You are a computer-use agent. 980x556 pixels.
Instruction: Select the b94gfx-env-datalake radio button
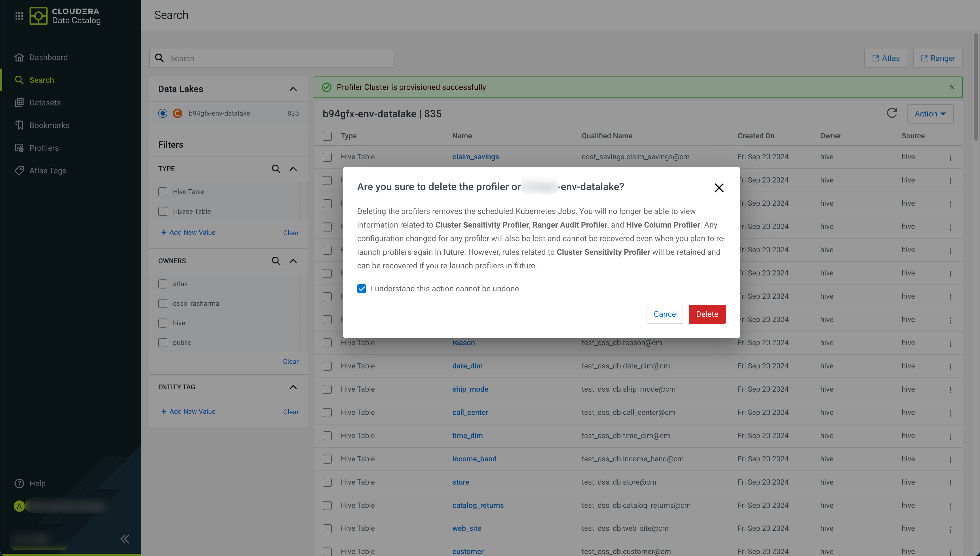[x=163, y=113]
